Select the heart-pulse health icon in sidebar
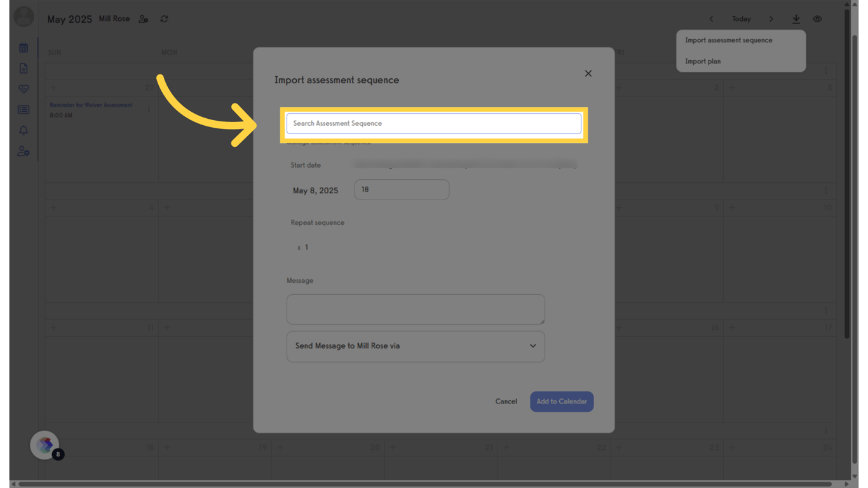The height and width of the screenshot is (488, 868). click(24, 88)
